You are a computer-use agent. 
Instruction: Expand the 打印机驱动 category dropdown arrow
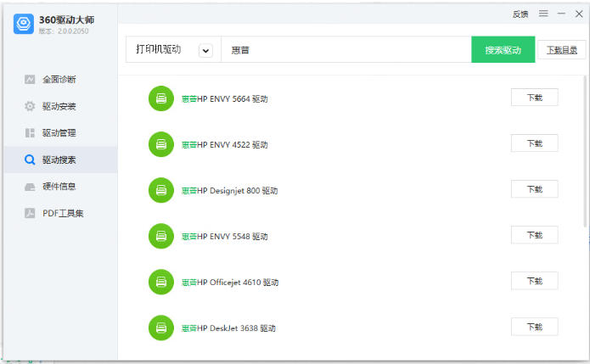point(205,50)
